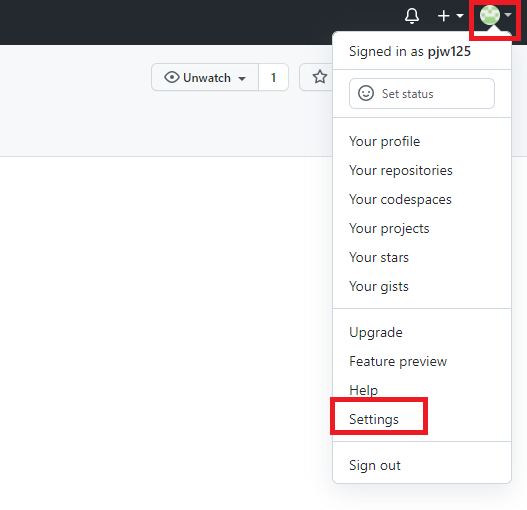The height and width of the screenshot is (510, 527).
Task: Open the notifications bell icon
Action: pos(412,16)
